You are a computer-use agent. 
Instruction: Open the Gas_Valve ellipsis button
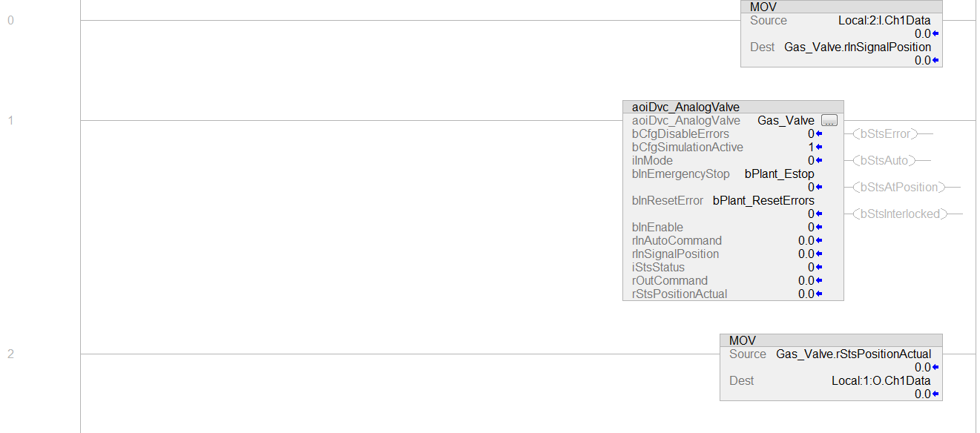click(x=829, y=120)
